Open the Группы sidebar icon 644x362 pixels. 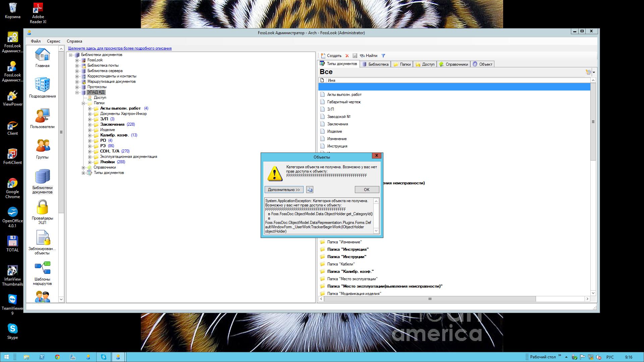[42, 149]
